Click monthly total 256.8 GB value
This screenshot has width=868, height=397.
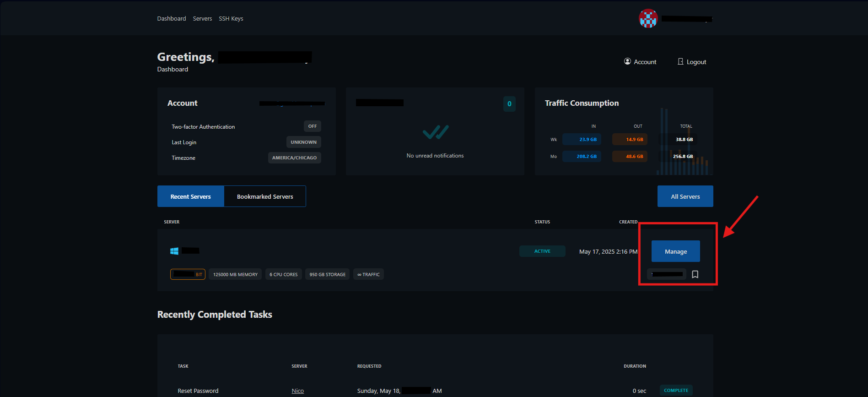point(678,156)
